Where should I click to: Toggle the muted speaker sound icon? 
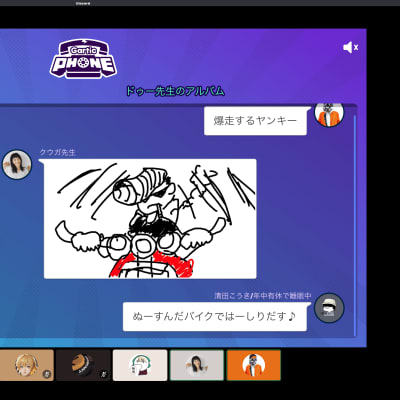pos(350,47)
